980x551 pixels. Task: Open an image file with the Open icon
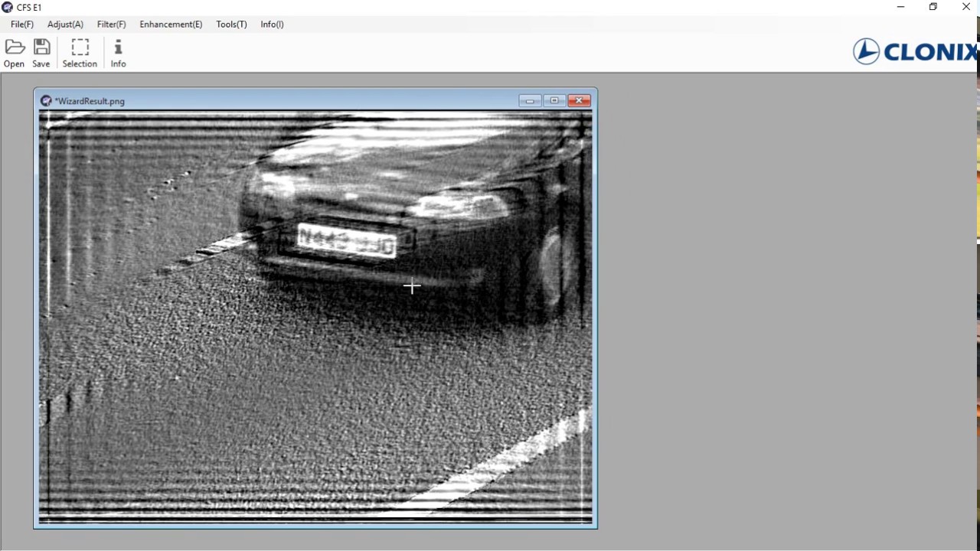14,54
